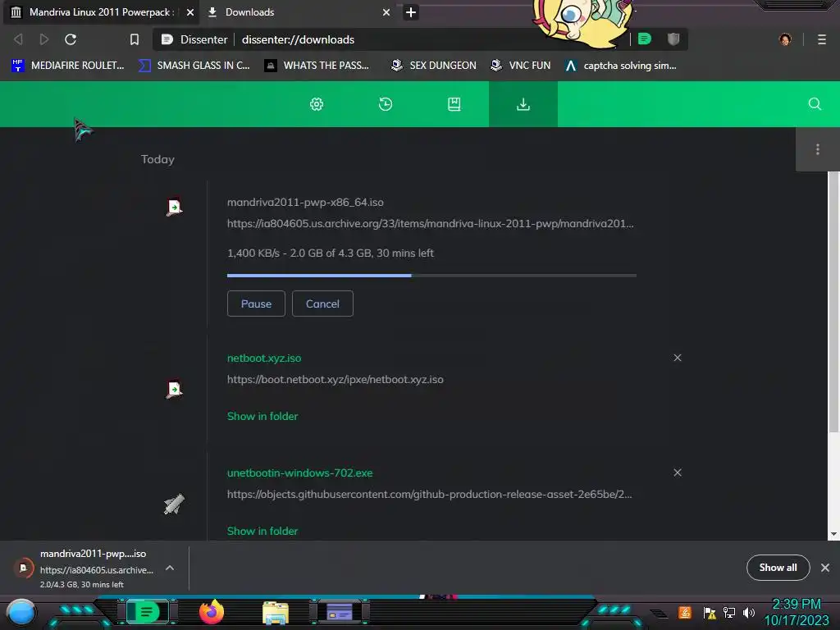Open File Explorer from taskbar
Image resolution: width=840 pixels, height=630 pixels.
[x=276, y=613]
